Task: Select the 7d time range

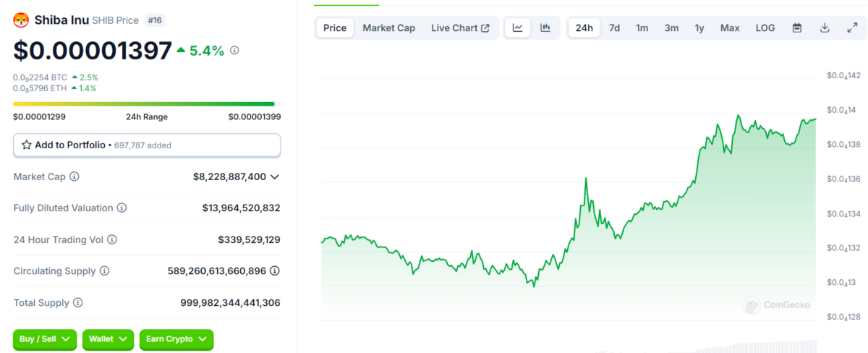Action: pyautogui.click(x=614, y=28)
